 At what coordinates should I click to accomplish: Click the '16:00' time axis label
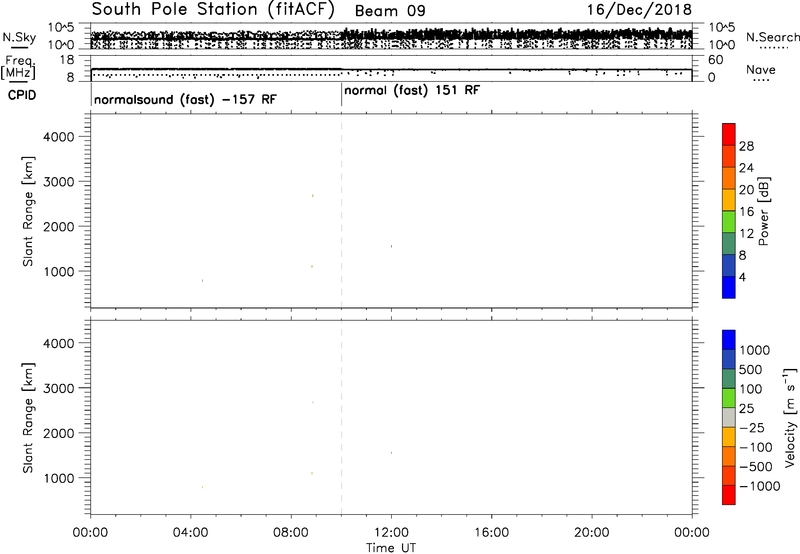491,533
